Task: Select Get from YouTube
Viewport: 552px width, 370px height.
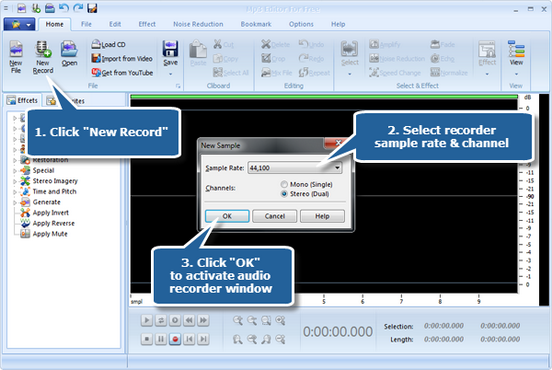Action: click(x=122, y=73)
